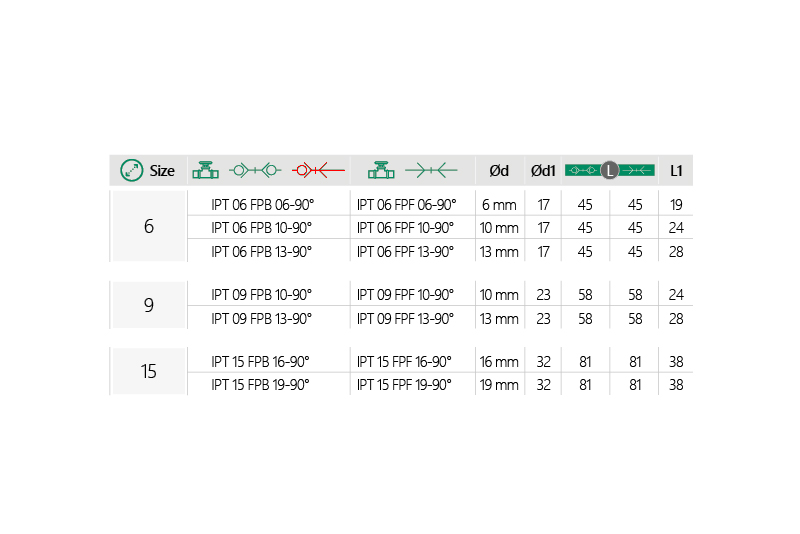This screenshot has height=534, width=800.
Task: Select part number IPT 06 FPB 06-90°
Action: click(262, 204)
